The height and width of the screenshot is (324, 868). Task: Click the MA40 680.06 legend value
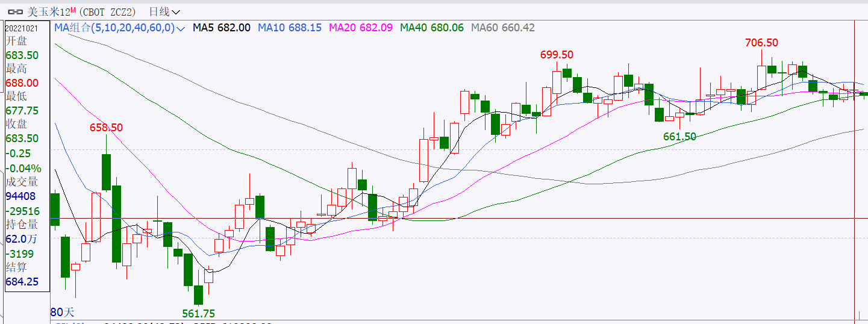coord(432,27)
